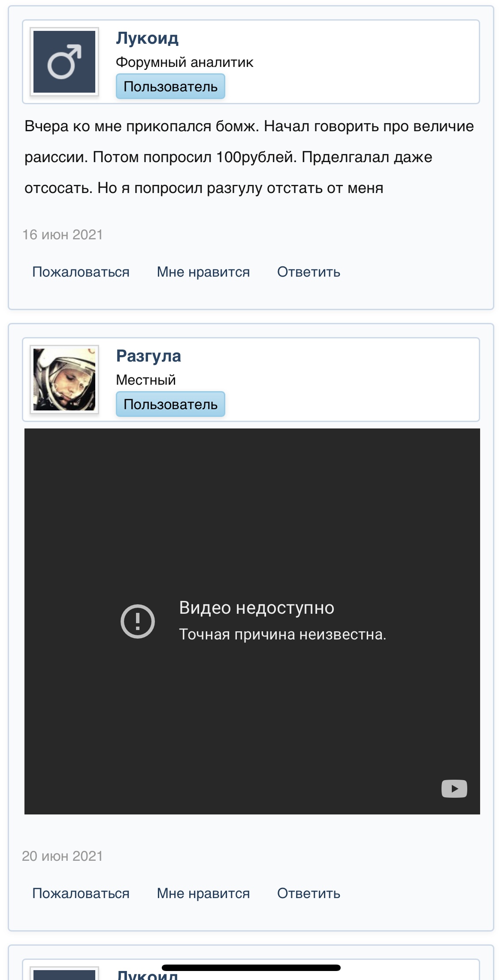Image resolution: width=502 pixels, height=980 pixels.
Task: Click the exclamation error icon in the video
Action: point(137,621)
